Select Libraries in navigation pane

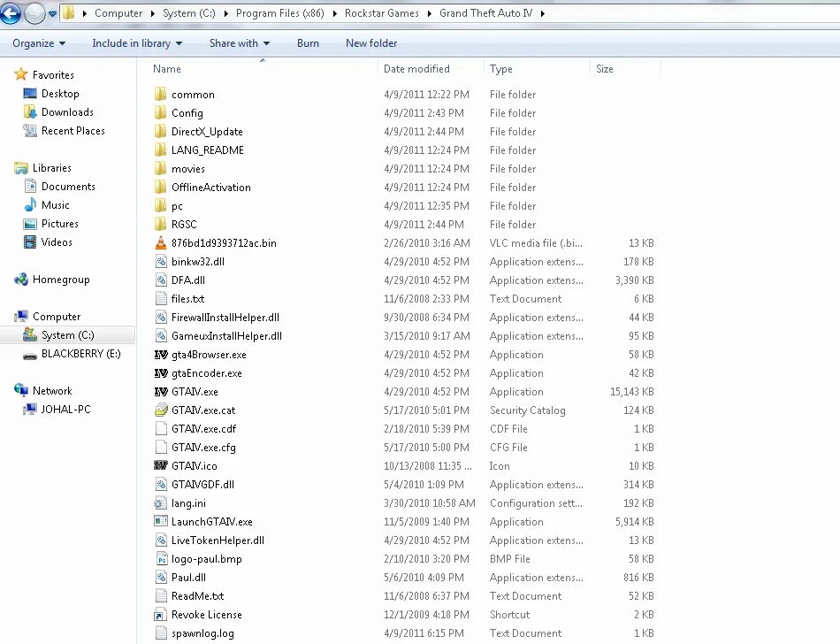click(x=51, y=168)
